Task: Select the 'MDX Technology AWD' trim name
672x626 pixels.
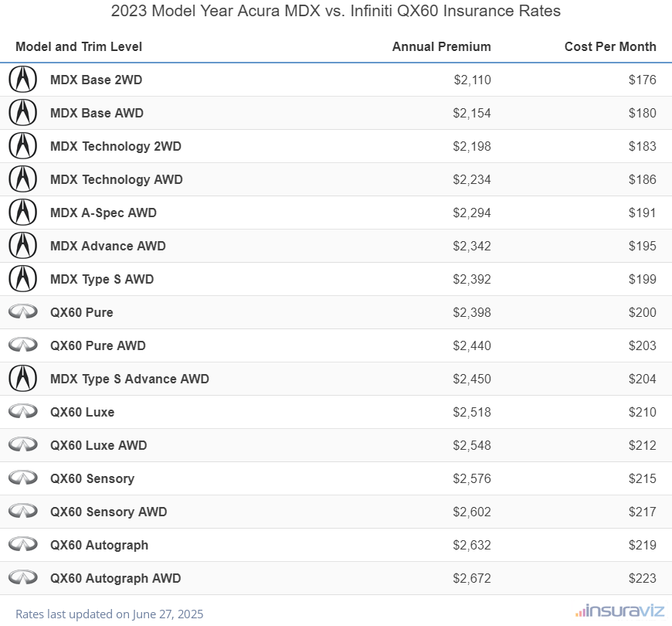Action: pos(117,179)
